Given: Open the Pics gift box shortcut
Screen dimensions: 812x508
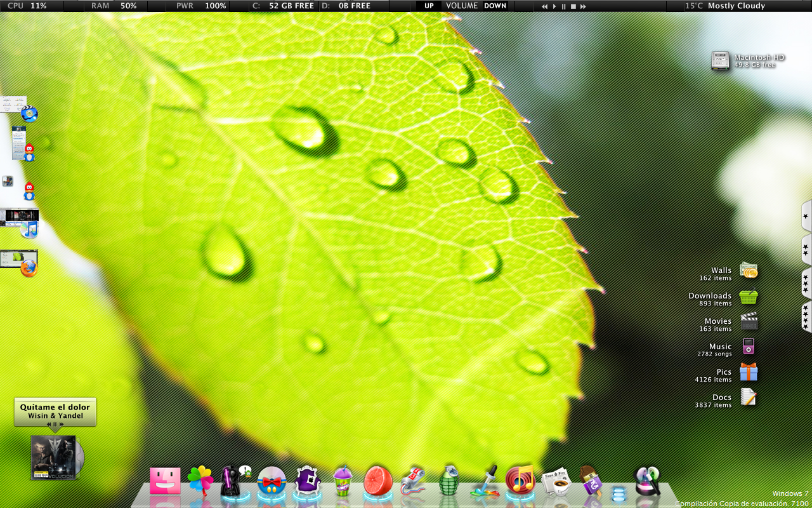Looking at the screenshot, I should pyautogui.click(x=749, y=372).
